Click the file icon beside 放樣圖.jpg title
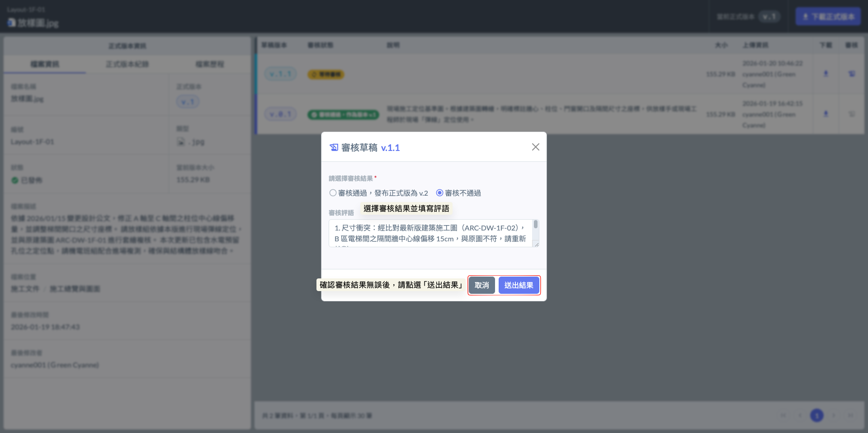The height and width of the screenshot is (433, 868). tap(11, 22)
